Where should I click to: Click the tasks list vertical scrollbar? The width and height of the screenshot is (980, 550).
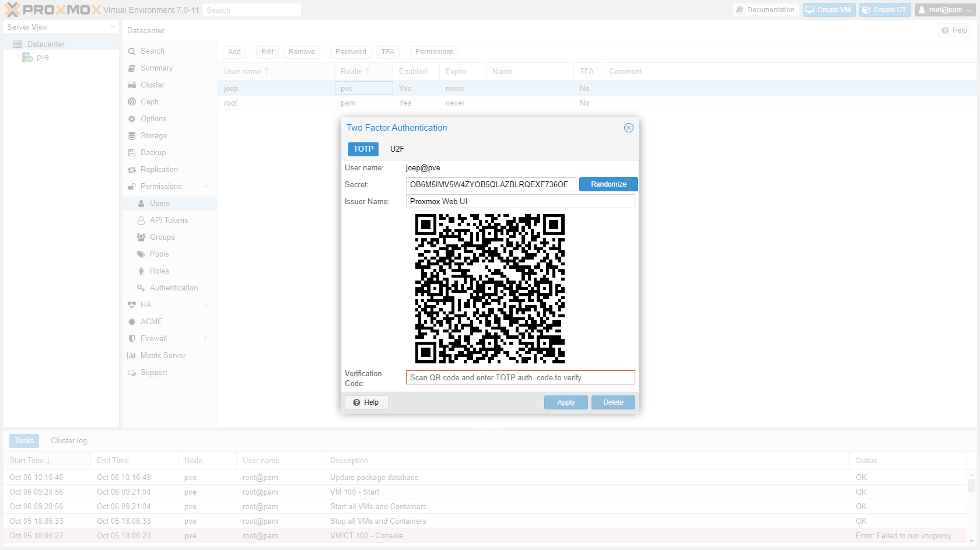pyautogui.click(x=971, y=507)
